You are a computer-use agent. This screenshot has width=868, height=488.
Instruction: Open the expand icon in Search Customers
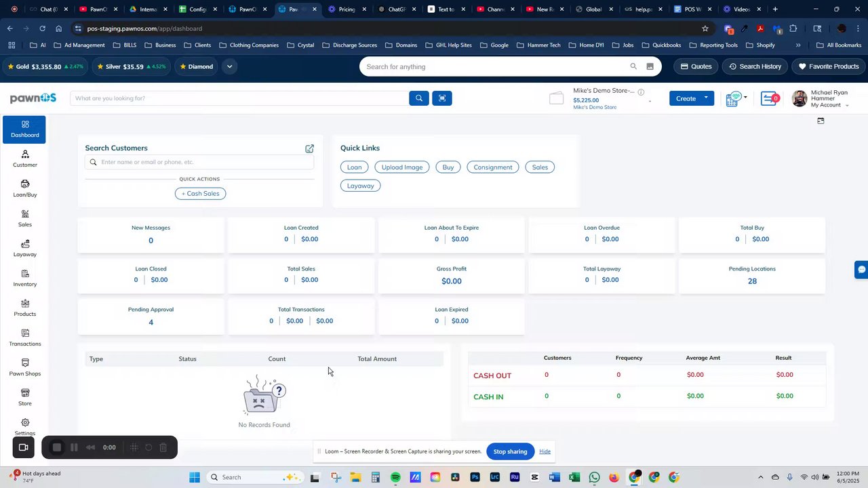[309, 148]
